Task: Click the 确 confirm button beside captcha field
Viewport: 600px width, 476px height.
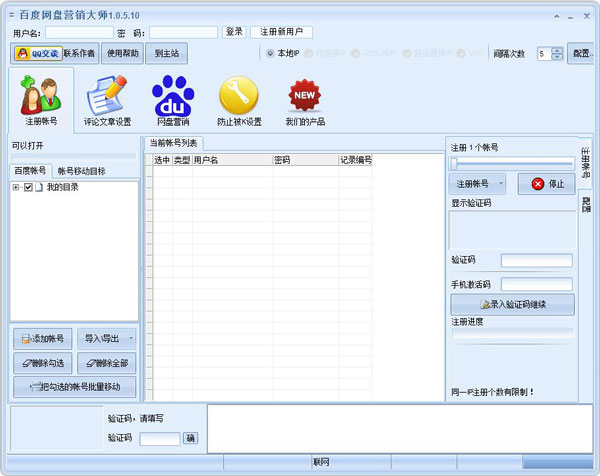Action: click(x=191, y=438)
